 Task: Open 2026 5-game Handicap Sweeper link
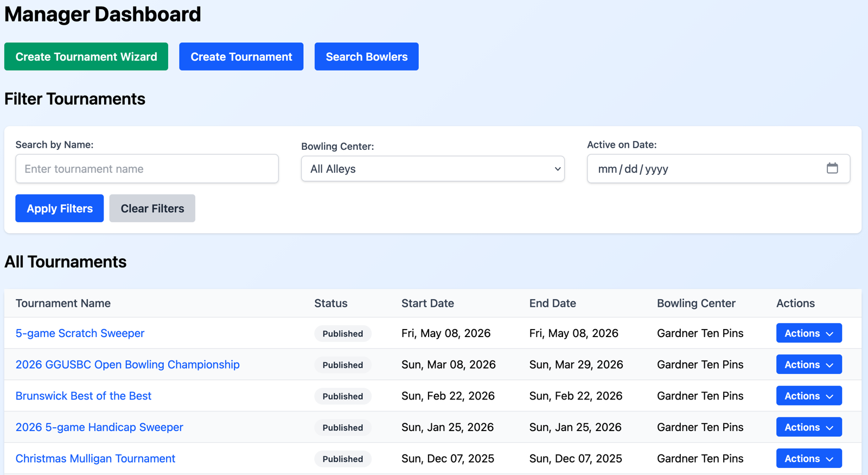99,427
